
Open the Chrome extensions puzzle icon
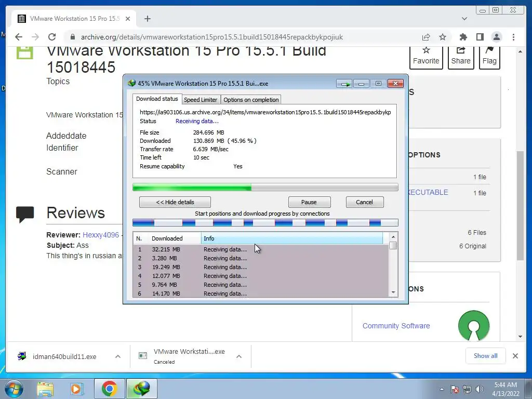pyautogui.click(x=463, y=37)
